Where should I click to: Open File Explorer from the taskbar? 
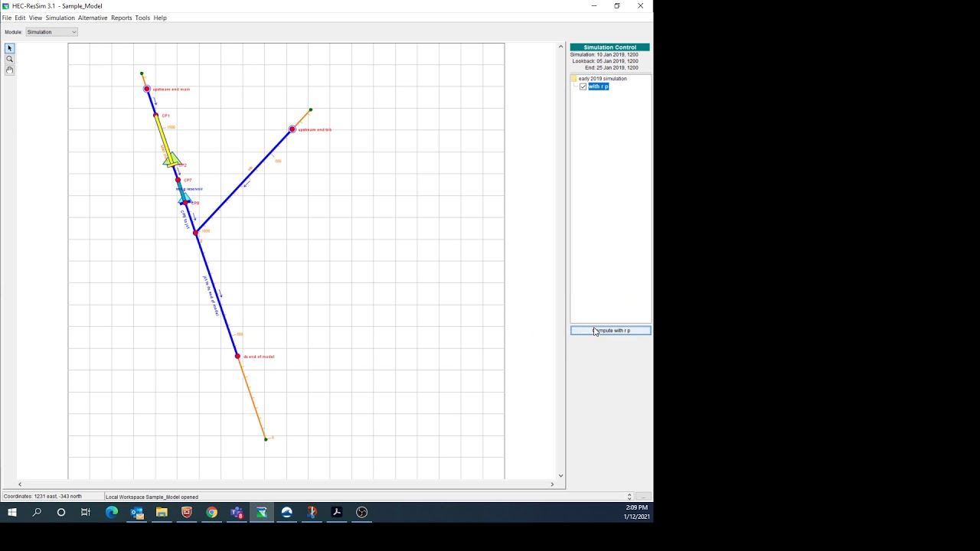(x=162, y=512)
